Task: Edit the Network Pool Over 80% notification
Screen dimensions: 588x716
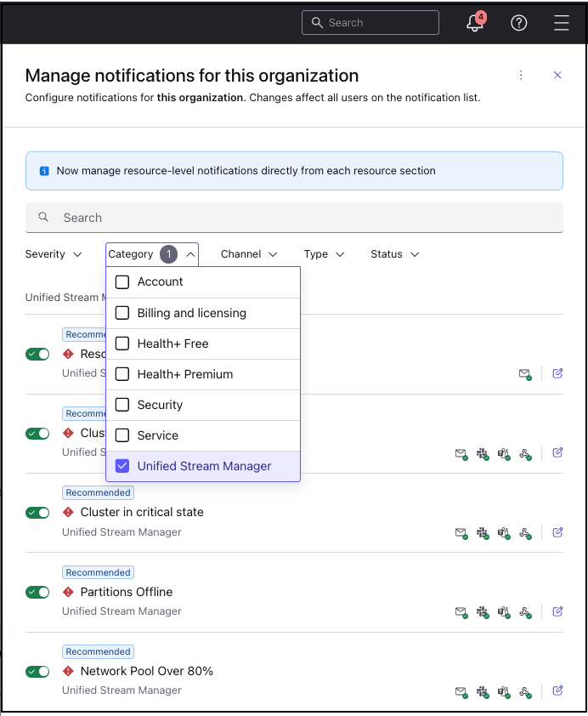Action: point(557,690)
